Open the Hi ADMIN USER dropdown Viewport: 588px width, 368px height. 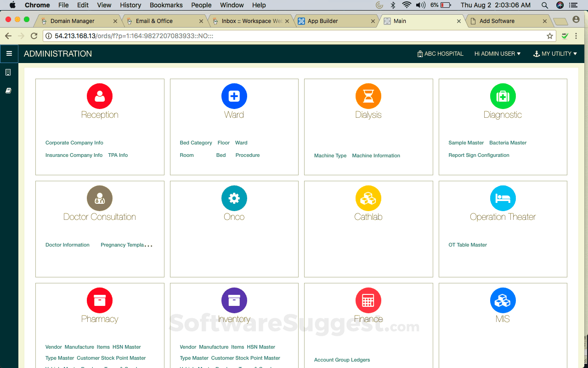pyautogui.click(x=498, y=53)
